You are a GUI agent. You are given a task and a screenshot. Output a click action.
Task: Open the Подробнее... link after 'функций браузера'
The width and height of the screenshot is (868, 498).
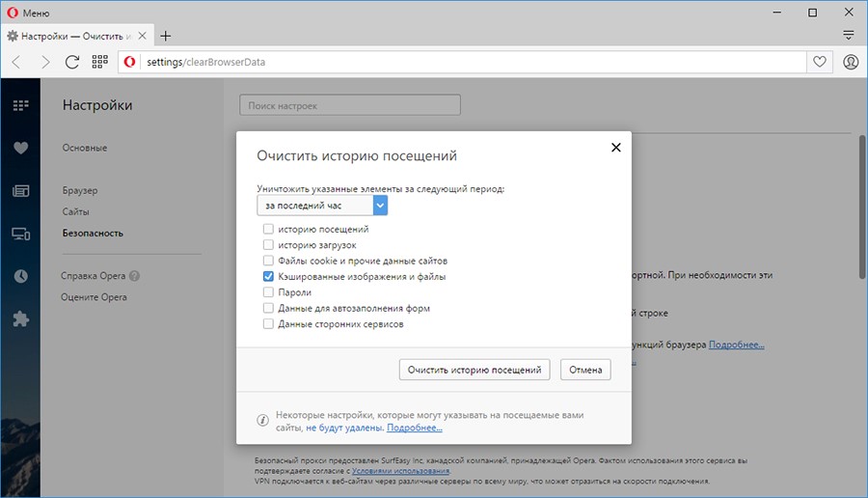pyautogui.click(x=736, y=345)
